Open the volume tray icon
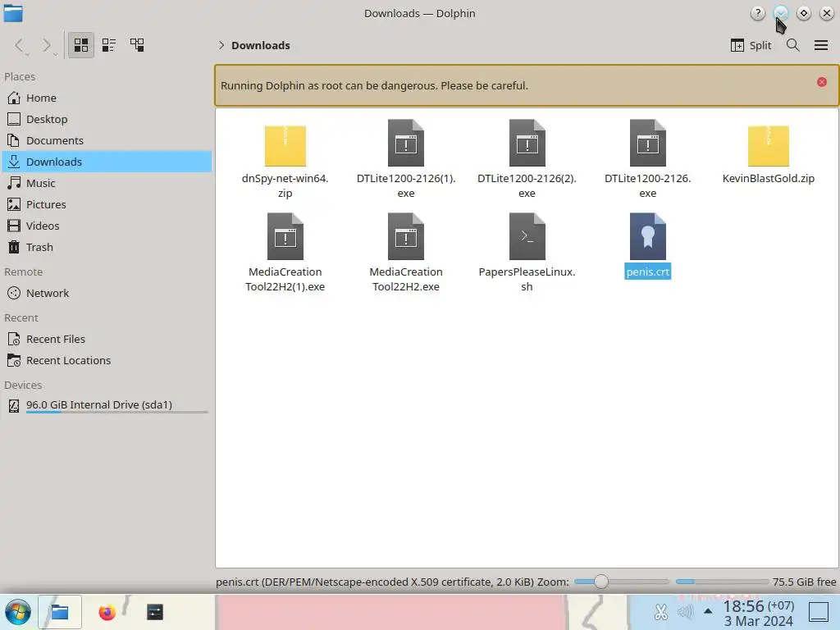The image size is (840, 630). coord(685,612)
